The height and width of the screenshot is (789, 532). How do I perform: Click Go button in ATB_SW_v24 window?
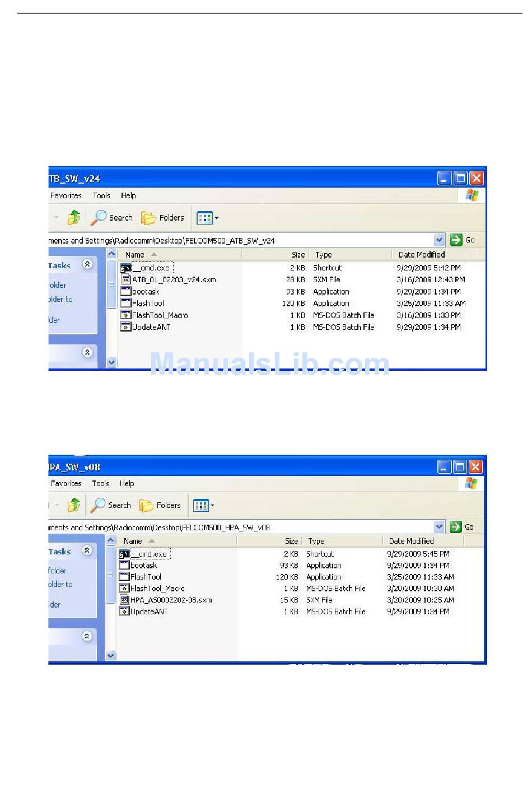(463, 240)
